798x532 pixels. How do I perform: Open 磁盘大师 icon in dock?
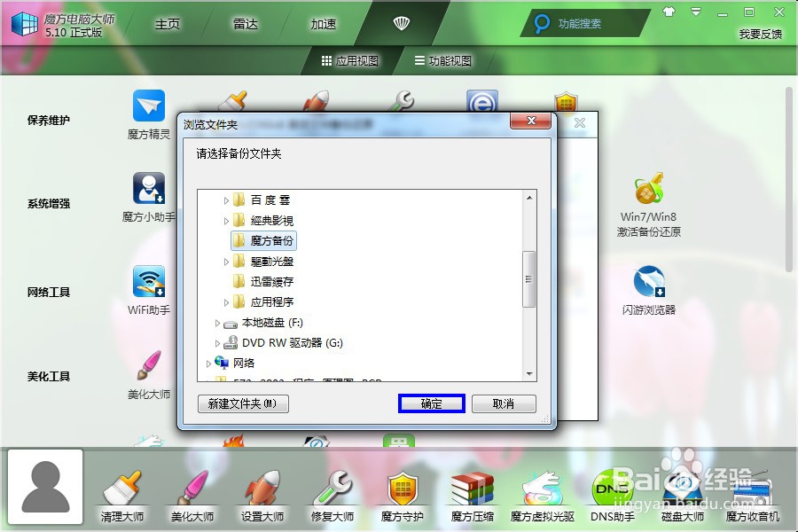[683, 489]
